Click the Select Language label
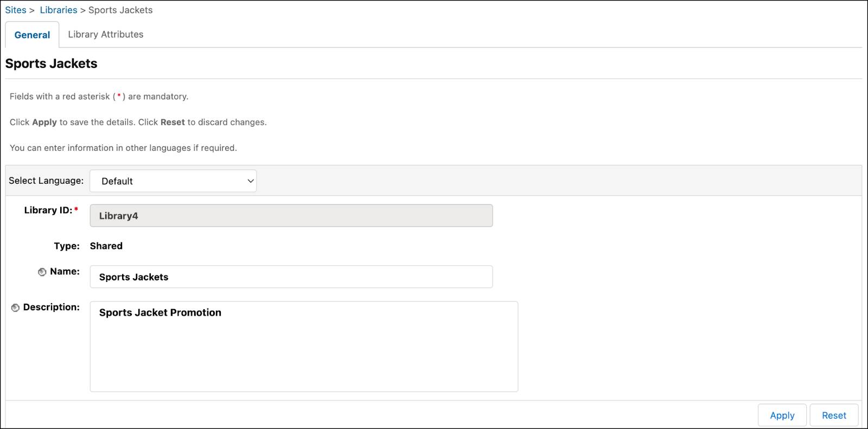The width and height of the screenshot is (868, 429). click(46, 181)
